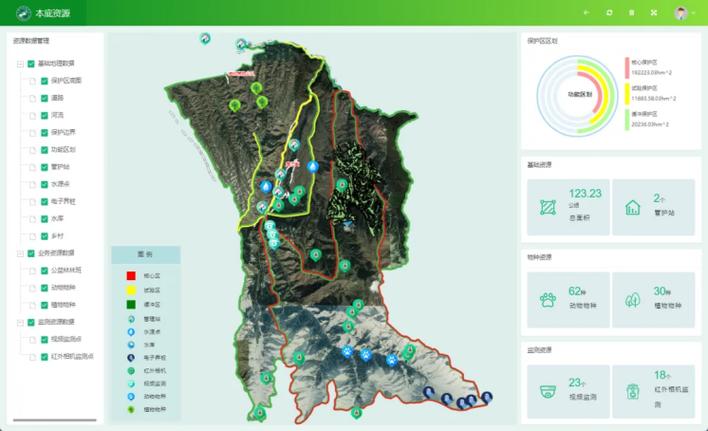Screen dimensions: 708x431
Task: Click the yellow 试验区 legend swatch
Action: [x=131, y=290]
